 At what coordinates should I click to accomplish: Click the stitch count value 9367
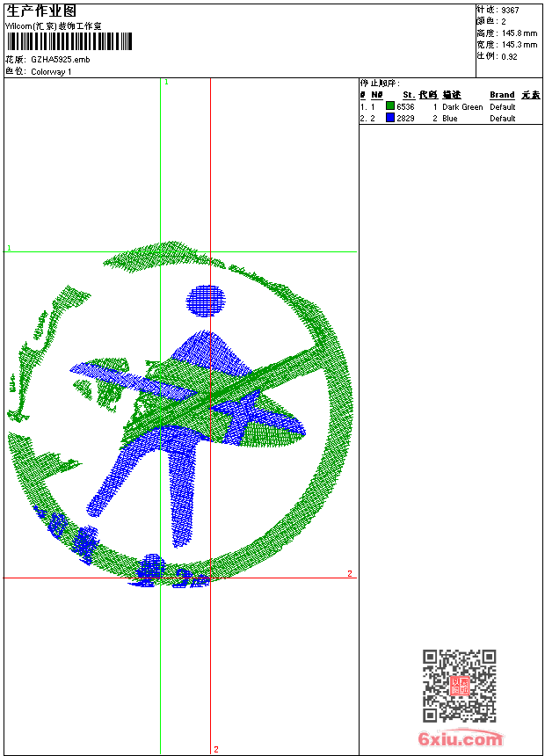510,10
